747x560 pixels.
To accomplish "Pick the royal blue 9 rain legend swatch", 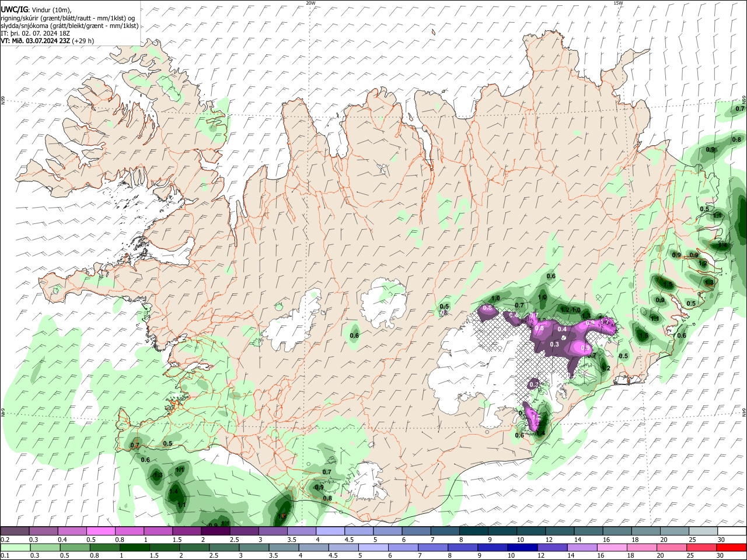I will point(493,547).
